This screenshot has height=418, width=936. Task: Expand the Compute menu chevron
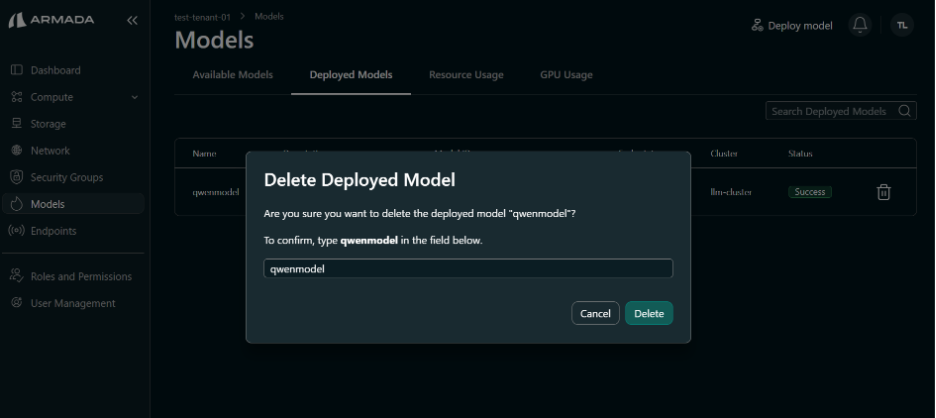click(x=134, y=97)
